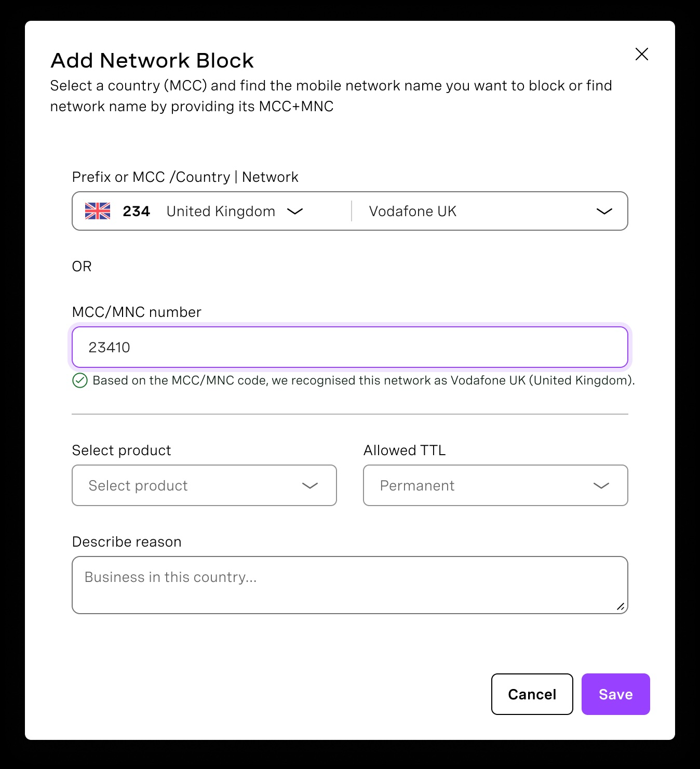Close the Add Network Block dialog

[x=641, y=54]
